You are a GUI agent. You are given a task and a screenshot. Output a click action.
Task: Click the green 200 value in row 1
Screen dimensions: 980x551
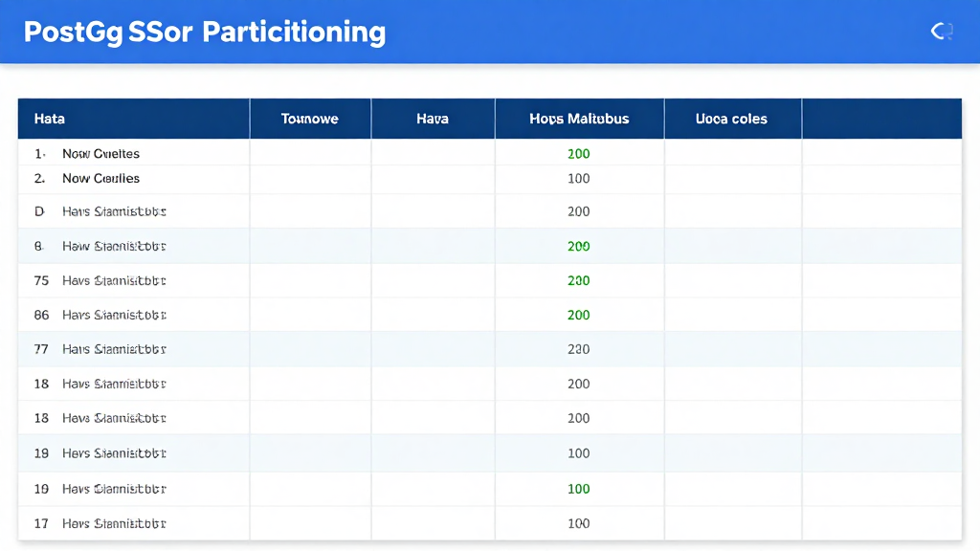point(578,153)
